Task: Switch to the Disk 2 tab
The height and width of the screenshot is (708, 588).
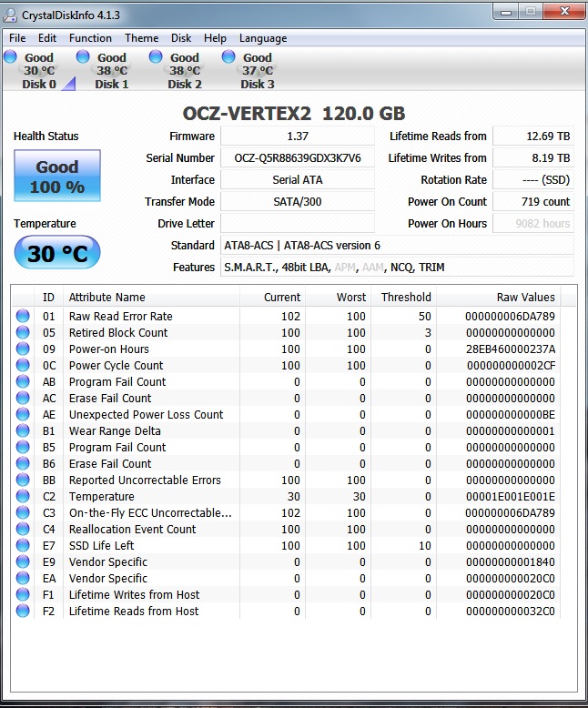Action: pos(184,71)
